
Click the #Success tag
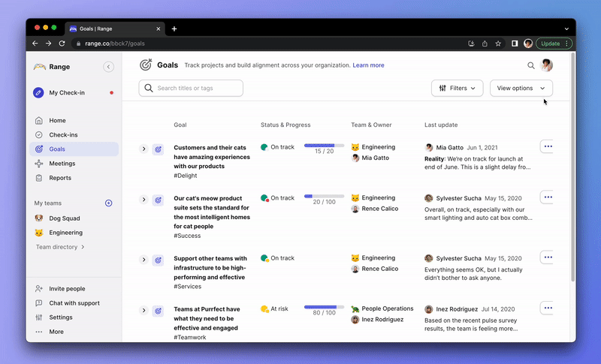point(187,236)
